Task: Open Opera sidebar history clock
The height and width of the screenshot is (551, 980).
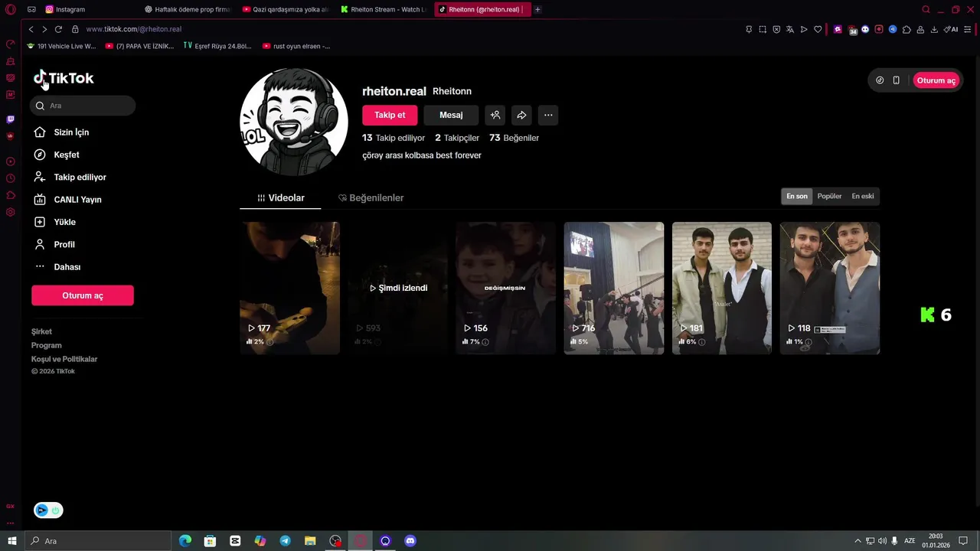Action: click(11, 178)
